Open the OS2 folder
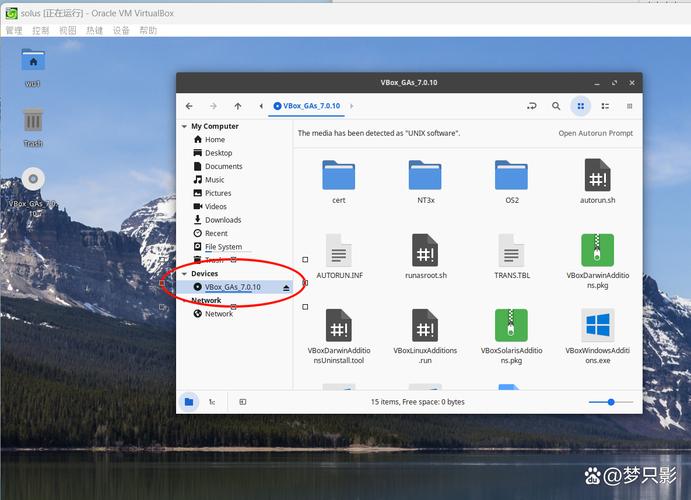 pos(512,181)
